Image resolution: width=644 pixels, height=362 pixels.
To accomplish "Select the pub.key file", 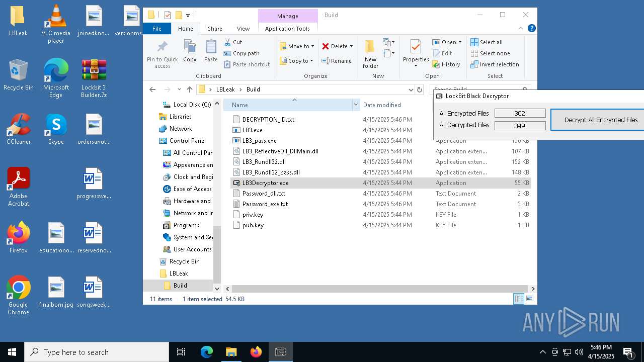I will (x=253, y=225).
